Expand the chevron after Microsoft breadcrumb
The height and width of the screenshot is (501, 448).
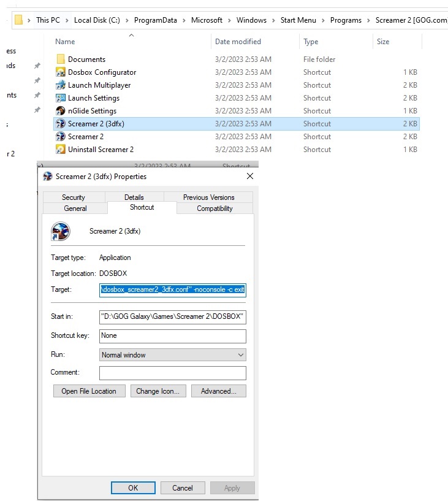click(x=229, y=20)
